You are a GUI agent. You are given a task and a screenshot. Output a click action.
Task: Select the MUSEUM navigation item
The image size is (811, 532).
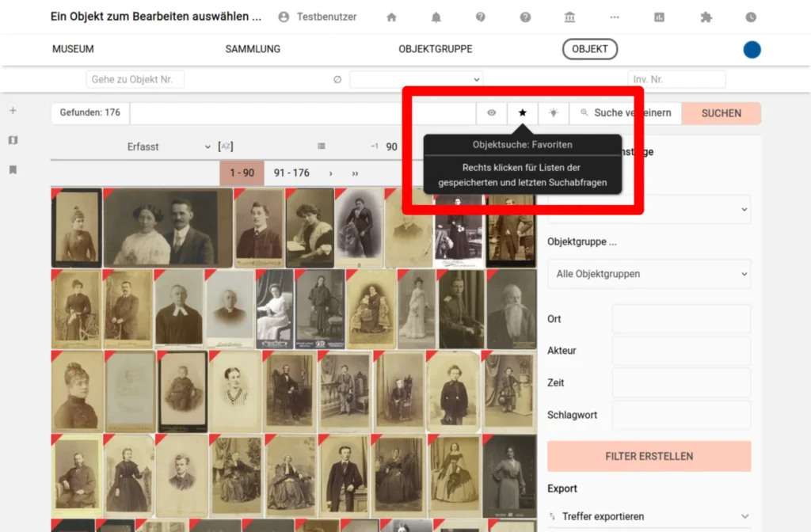click(x=73, y=49)
